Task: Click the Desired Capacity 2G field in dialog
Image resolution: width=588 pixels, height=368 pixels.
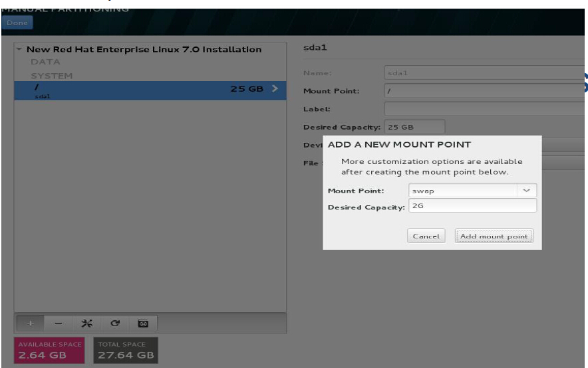Action: coord(472,205)
